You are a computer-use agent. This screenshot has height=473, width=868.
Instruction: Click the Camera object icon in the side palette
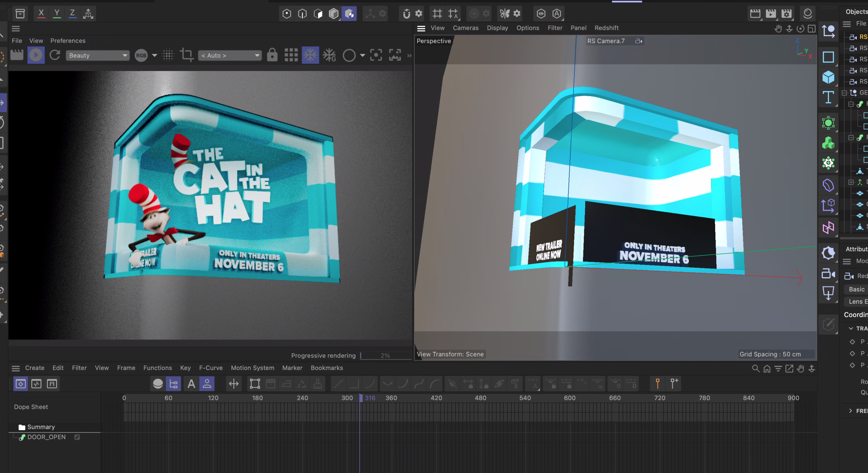point(828,273)
